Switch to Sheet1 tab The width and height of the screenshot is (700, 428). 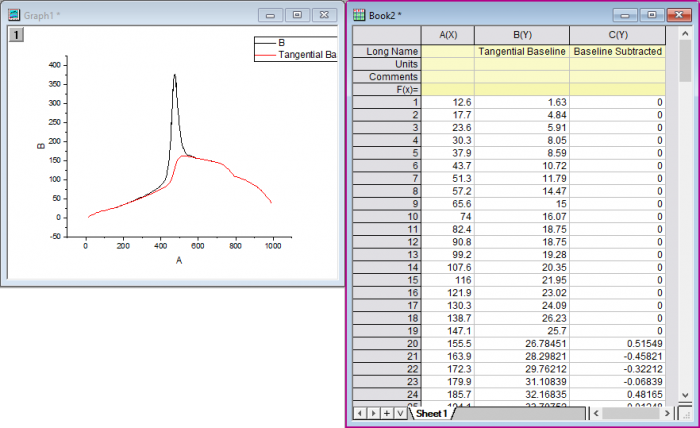pos(431,413)
